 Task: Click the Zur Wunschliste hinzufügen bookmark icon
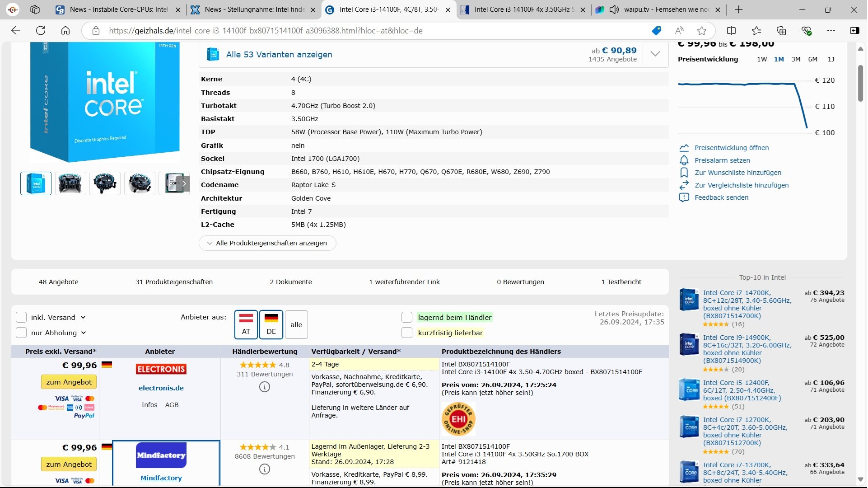pos(684,173)
